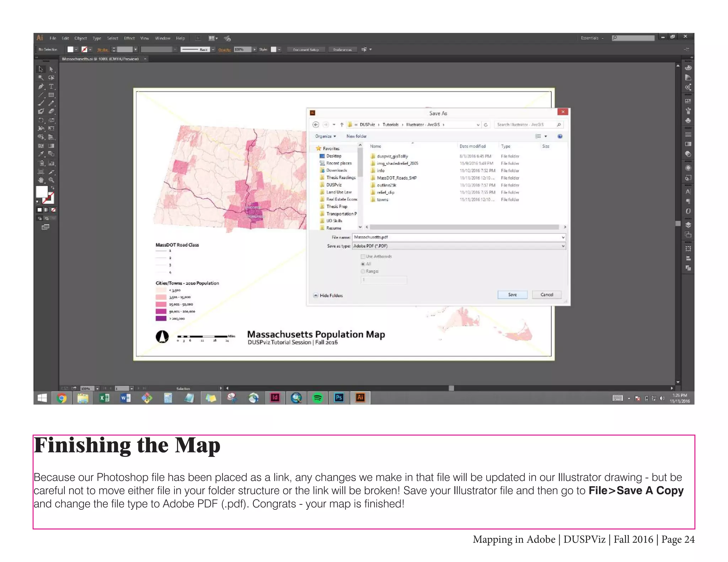
Task: Open Save As dialog help icon
Action: (560, 136)
